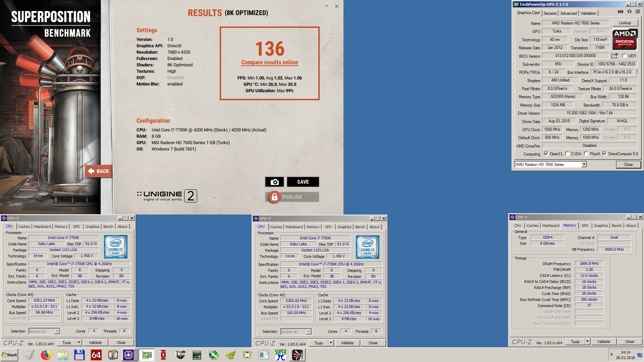This screenshot has width=644, height=362.
Task: Open the GPU-Z hamburger menu
Action: [x=638, y=12]
